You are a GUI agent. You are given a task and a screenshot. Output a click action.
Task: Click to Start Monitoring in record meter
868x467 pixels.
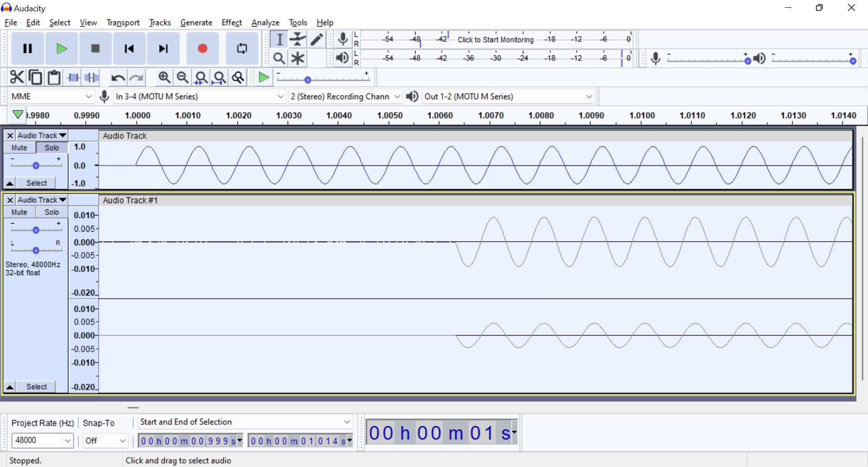(495, 39)
